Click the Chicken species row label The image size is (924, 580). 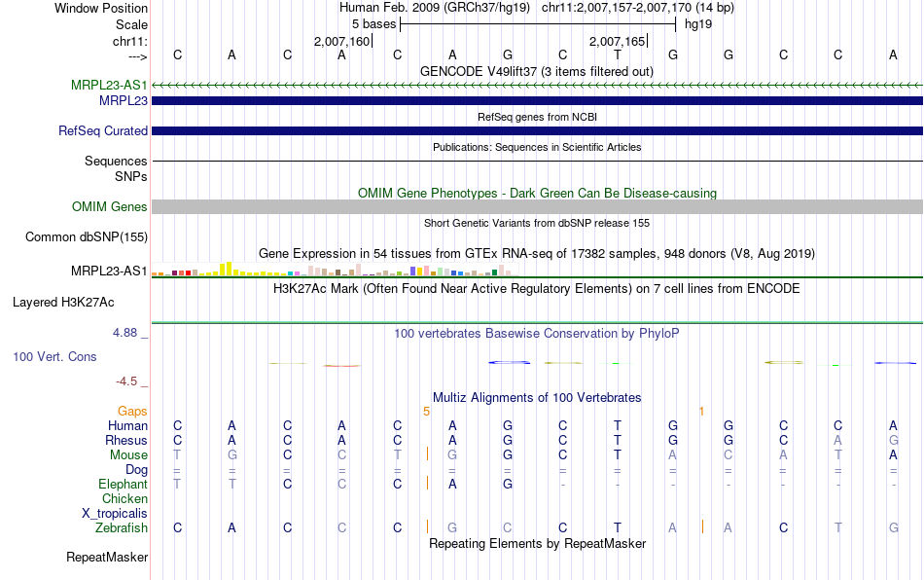tap(124, 498)
